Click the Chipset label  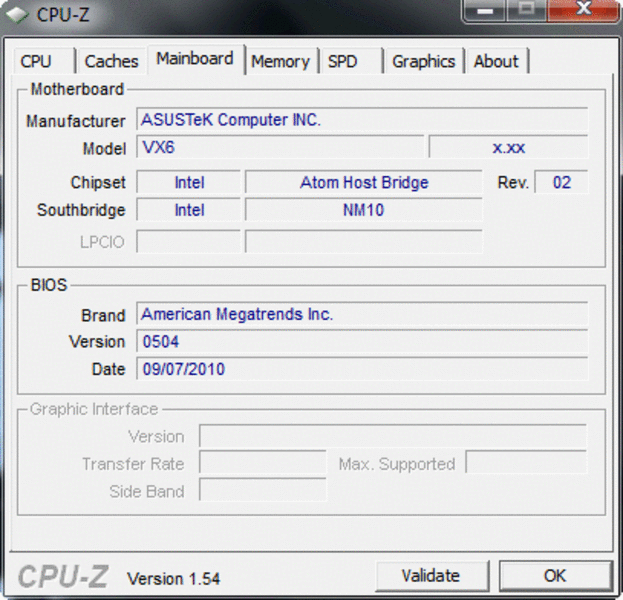click(98, 182)
